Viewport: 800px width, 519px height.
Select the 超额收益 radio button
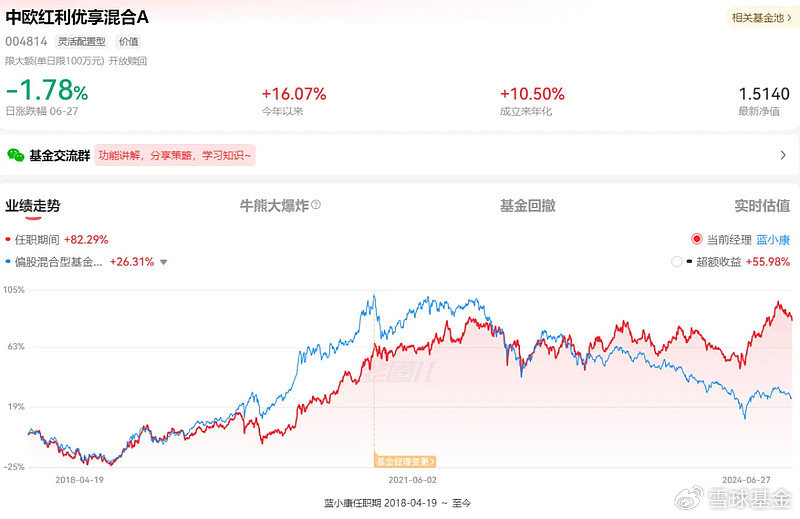pyautogui.click(x=677, y=262)
